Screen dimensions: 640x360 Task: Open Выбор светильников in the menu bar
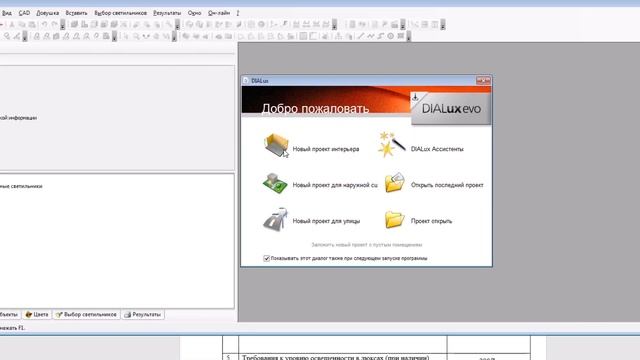click(120, 13)
